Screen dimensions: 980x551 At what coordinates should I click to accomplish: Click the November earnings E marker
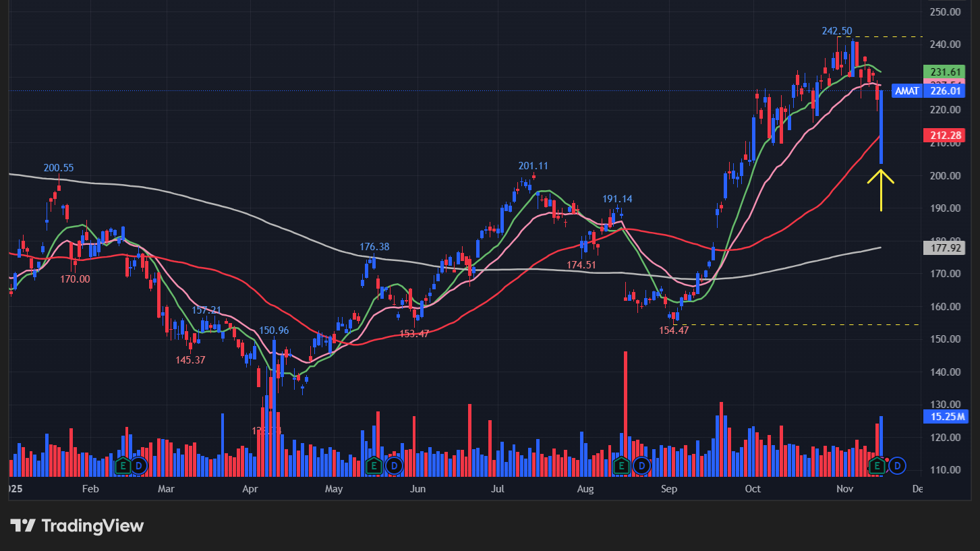877,465
